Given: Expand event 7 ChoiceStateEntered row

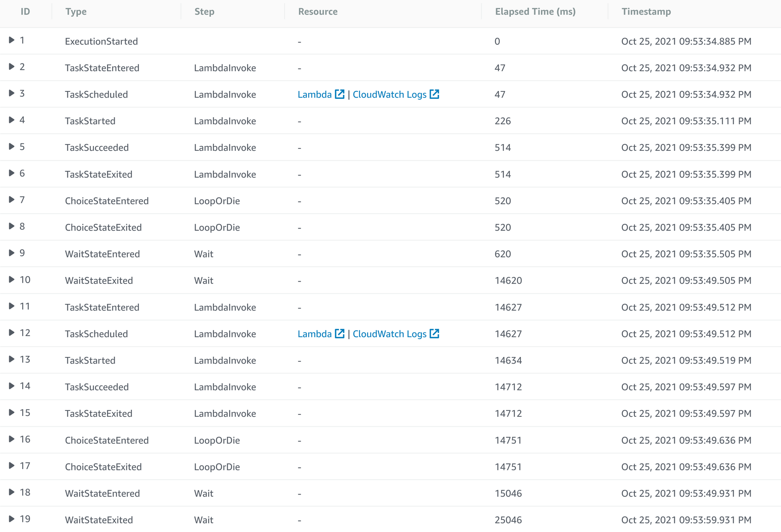Looking at the screenshot, I should (12, 200).
